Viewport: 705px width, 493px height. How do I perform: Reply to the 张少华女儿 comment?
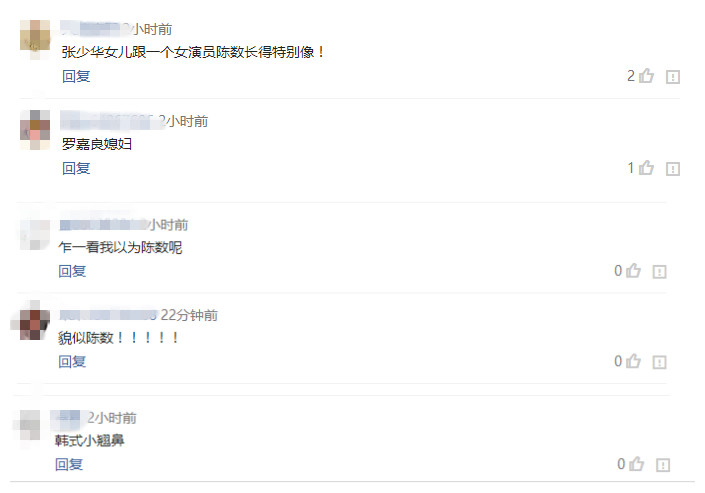(x=76, y=76)
